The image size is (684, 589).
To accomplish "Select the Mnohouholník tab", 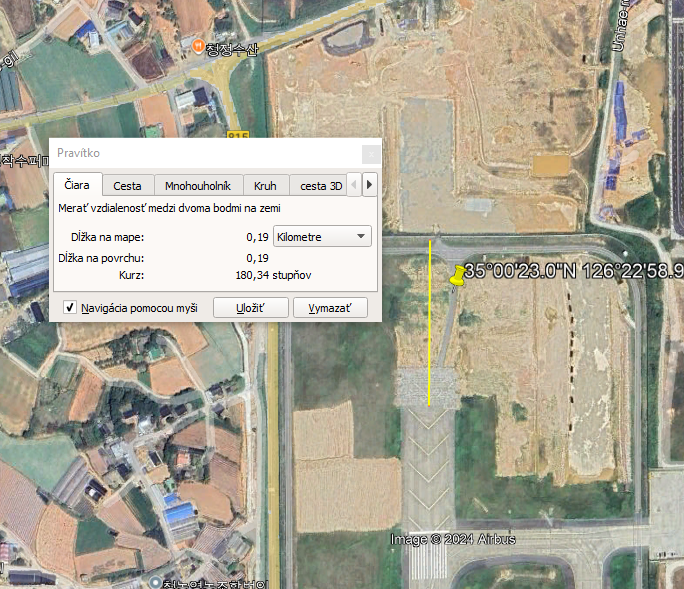I will [x=198, y=185].
